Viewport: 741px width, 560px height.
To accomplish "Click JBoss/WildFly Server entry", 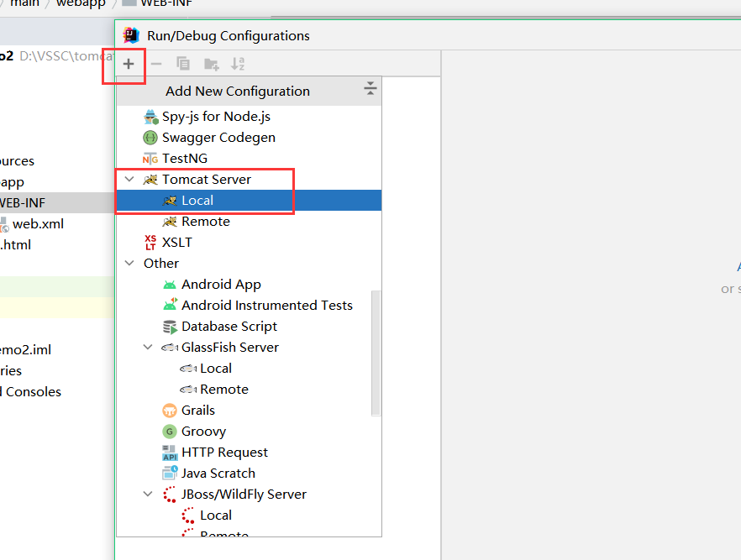I will pos(249,494).
